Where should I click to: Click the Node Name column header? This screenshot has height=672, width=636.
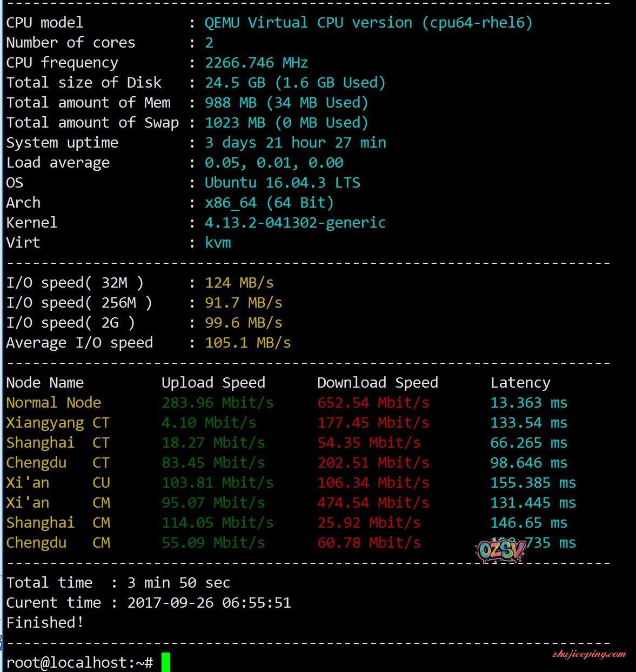pyautogui.click(x=45, y=383)
